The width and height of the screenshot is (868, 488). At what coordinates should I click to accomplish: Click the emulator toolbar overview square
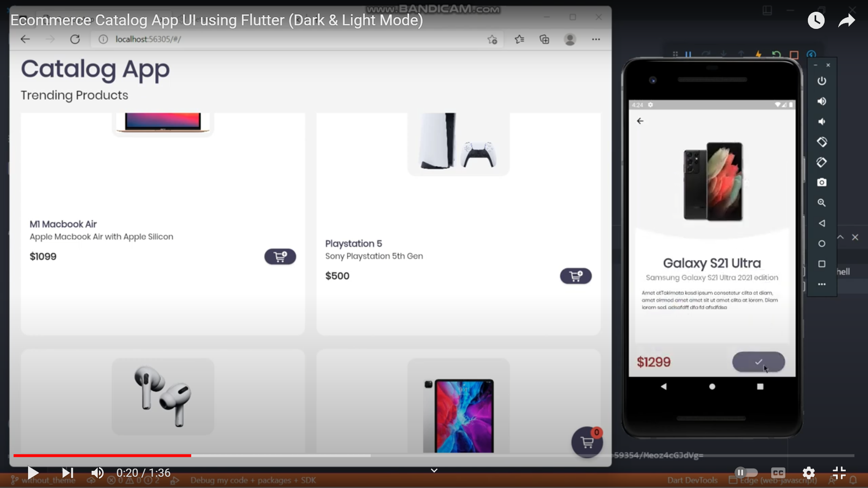[x=822, y=264]
